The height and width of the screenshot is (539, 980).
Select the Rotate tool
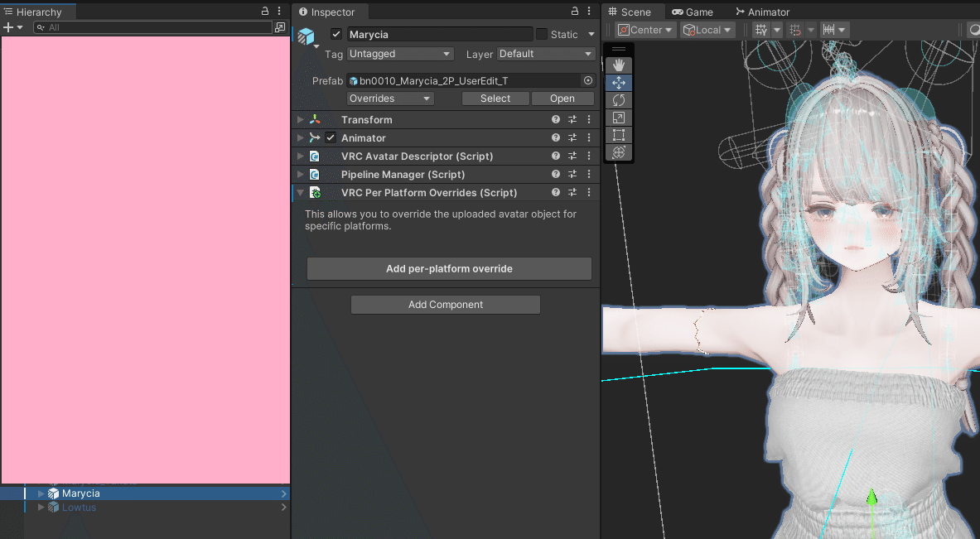point(618,99)
